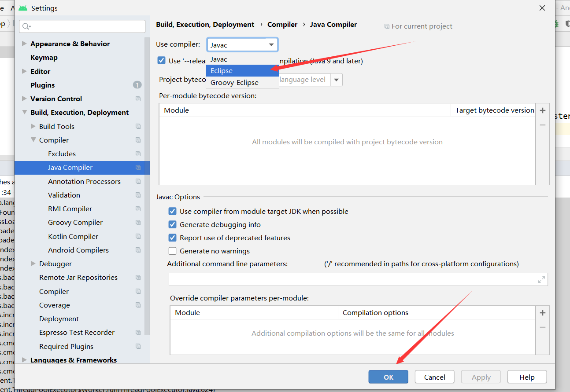Enable Generate no warnings checkbox

[x=173, y=251]
